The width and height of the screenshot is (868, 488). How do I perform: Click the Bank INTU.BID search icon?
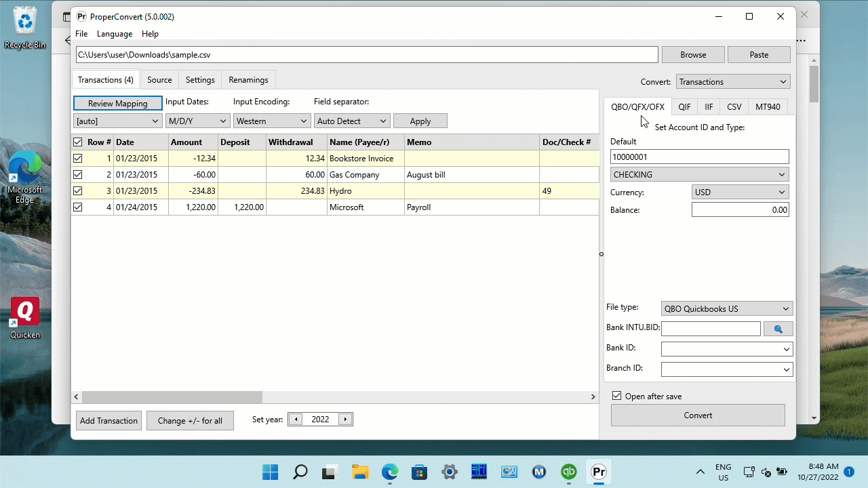(778, 329)
